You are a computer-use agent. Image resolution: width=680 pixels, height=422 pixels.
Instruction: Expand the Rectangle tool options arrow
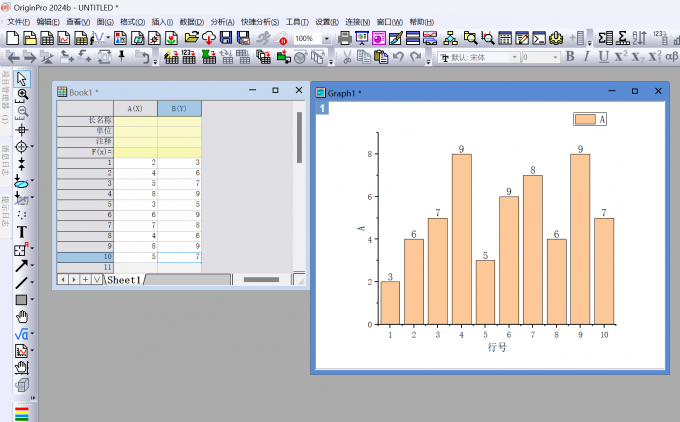[x=33, y=300]
